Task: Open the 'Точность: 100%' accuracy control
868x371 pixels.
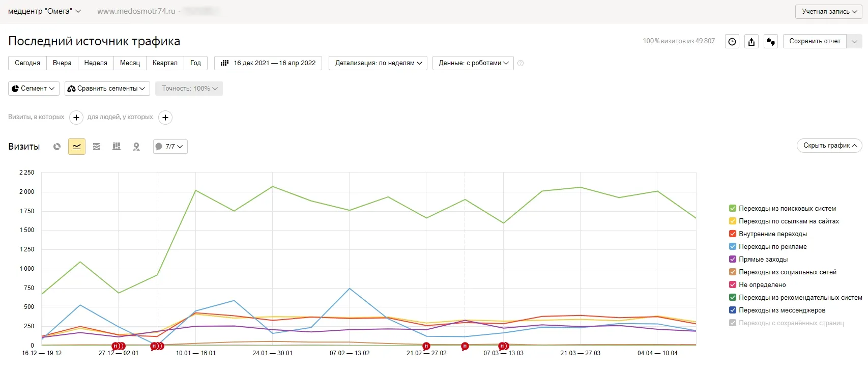Action: (x=189, y=89)
